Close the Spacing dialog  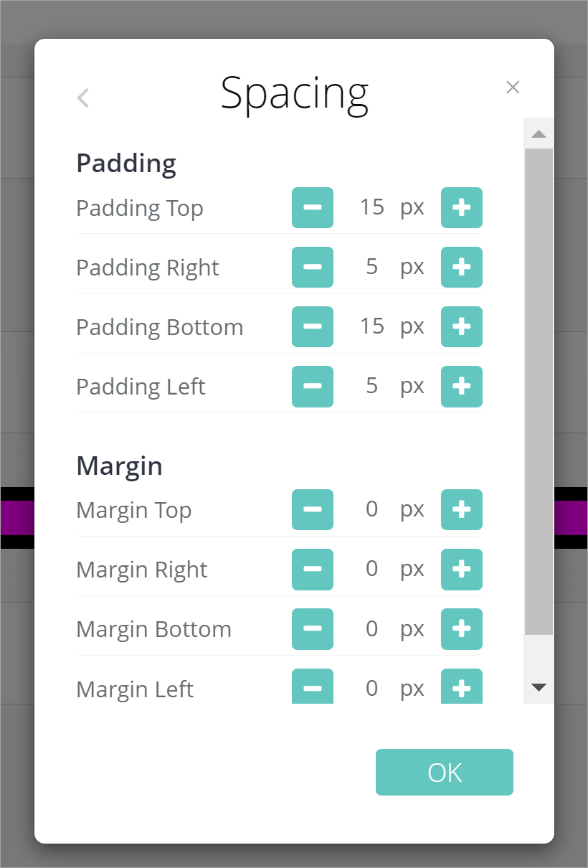pos(513,88)
